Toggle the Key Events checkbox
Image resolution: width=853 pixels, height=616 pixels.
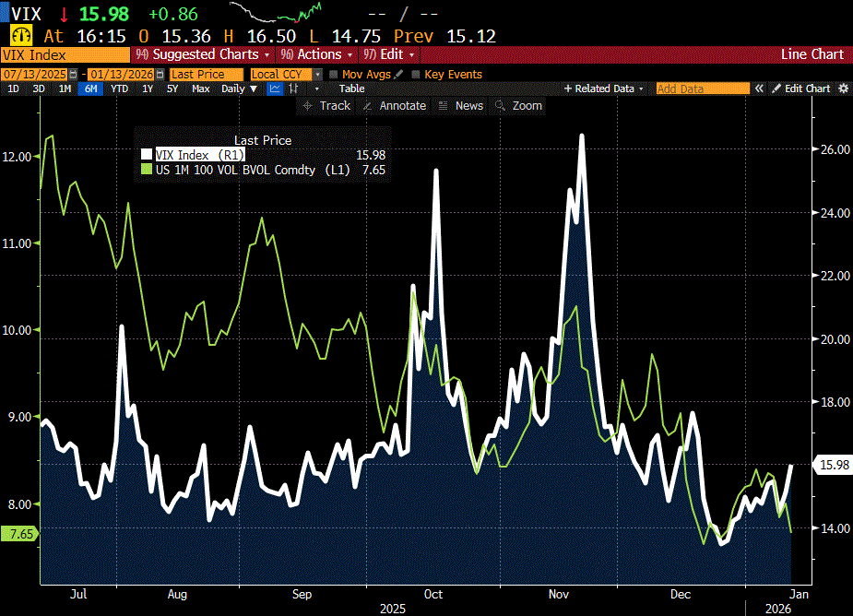coord(416,75)
